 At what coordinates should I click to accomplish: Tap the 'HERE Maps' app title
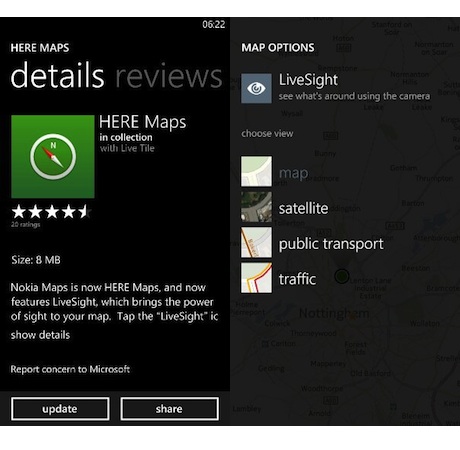tap(143, 123)
